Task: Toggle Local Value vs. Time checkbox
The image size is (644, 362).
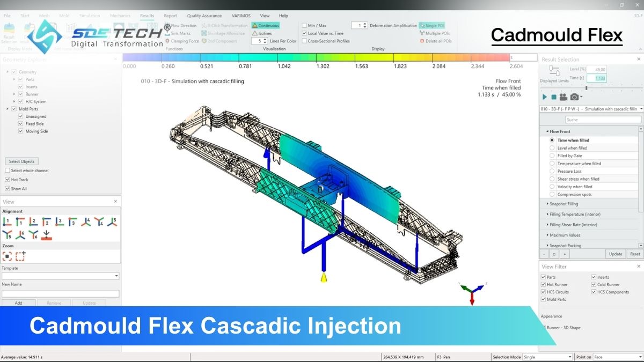Action: [x=304, y=33]
